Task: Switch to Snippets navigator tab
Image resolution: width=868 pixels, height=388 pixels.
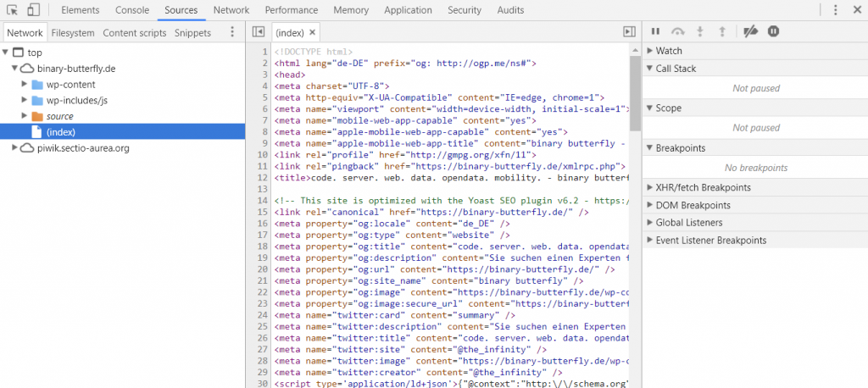Action: click(192, 33)
